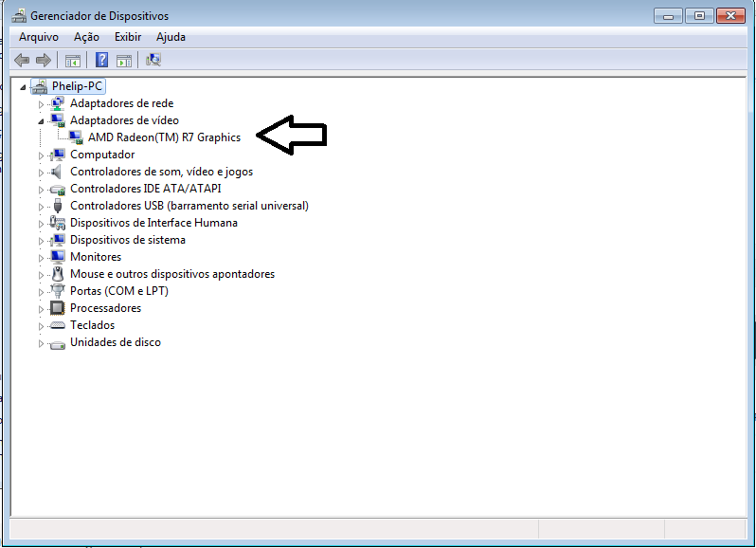Click the Interface Humana devices icon

[x=58, y=223]
